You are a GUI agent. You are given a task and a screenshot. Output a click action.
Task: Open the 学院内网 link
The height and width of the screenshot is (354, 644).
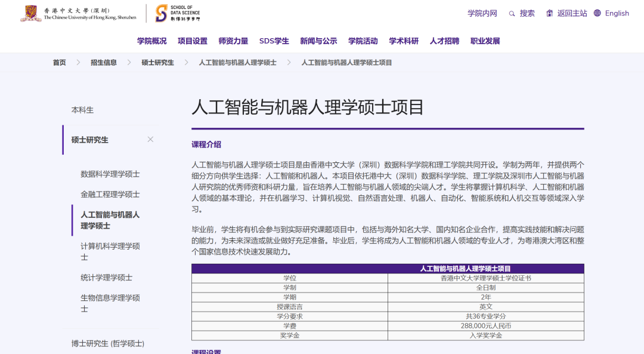482,13
